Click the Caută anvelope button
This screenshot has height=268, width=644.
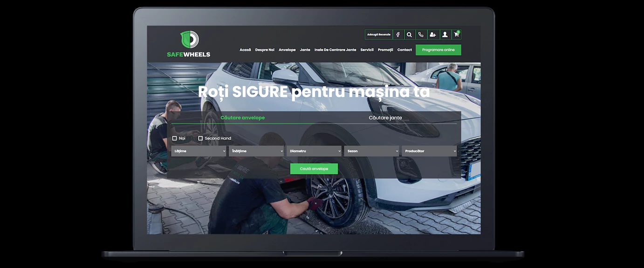(x=314, y=169)
